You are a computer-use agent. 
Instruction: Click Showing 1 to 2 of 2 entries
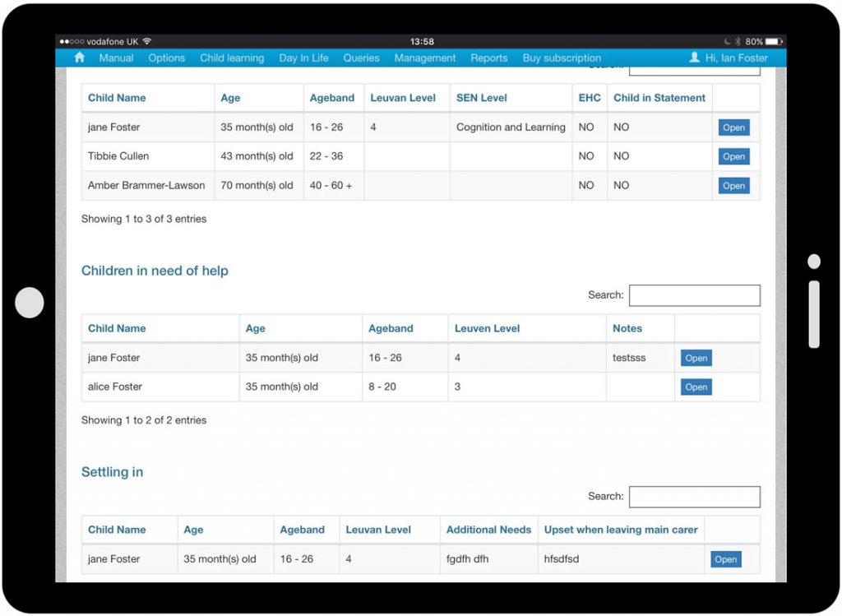pos(144,420)
